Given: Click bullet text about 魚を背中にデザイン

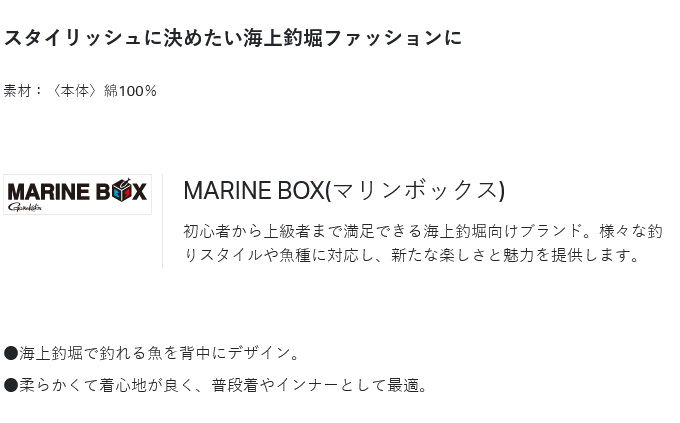Looking at the screenshot, I should coord(160,353).
